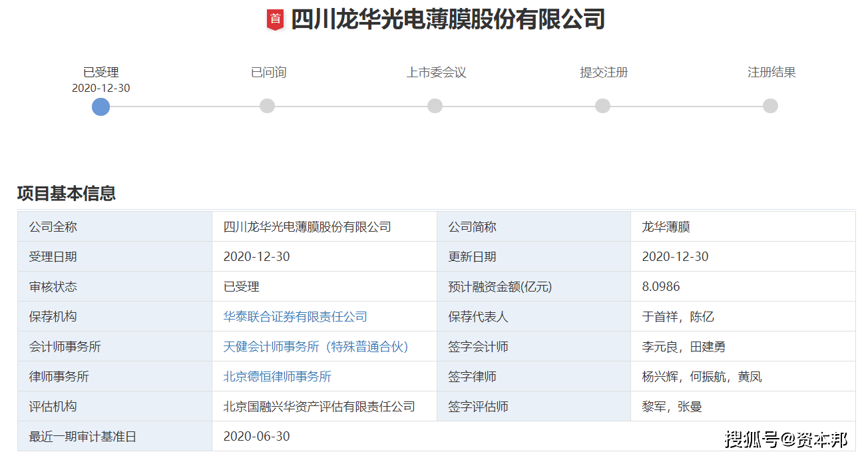Click the 公司简称 table label
This screenshot has width=868, height=458.
click(472, 227)
